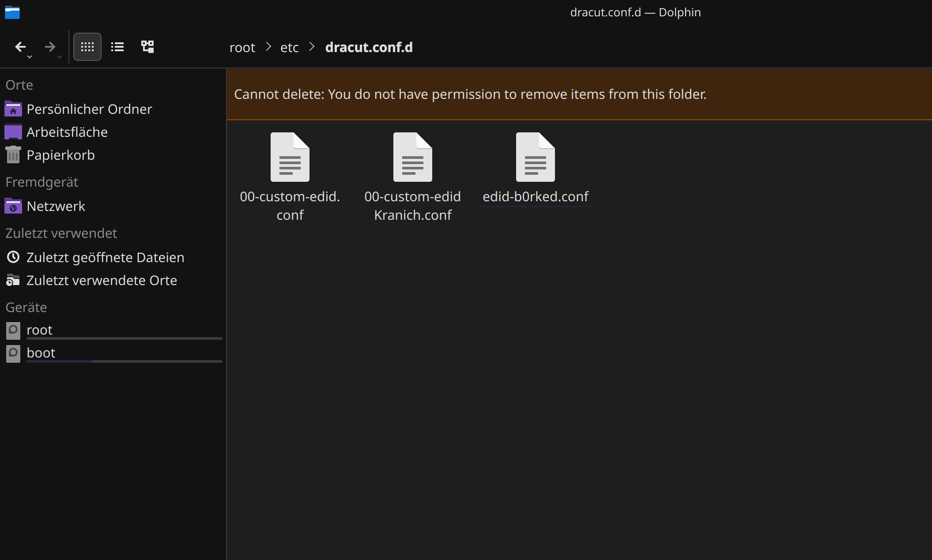The image size is (932, 560).
Task: Open Netzwerk place in sidebar
Action: [x=56, y=206]
